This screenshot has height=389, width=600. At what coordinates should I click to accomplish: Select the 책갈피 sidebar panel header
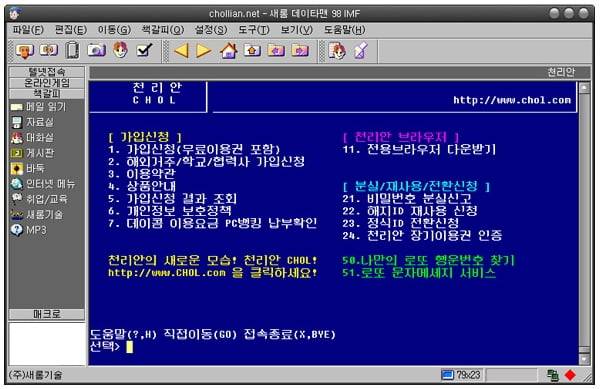pyautogui.click(x=47, y=94)
